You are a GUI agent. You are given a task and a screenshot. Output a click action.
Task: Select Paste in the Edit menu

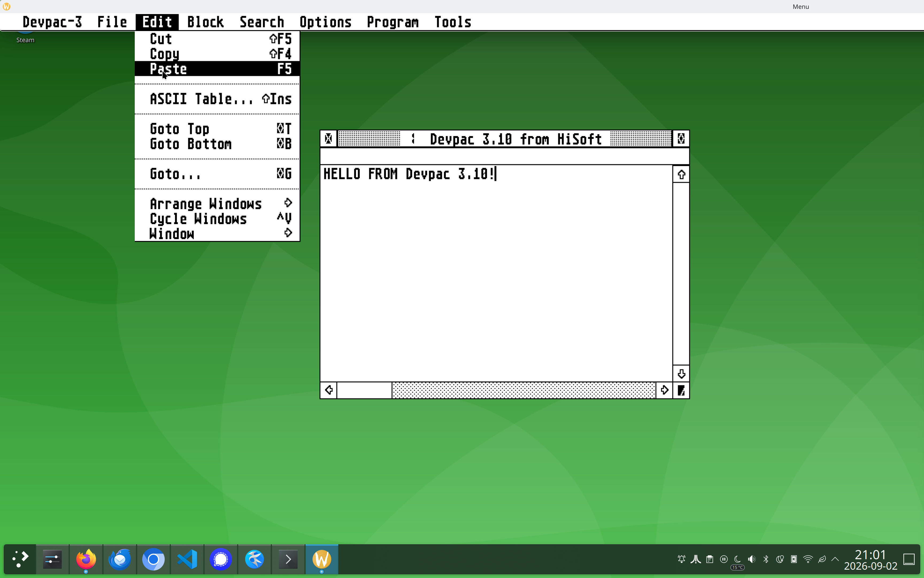[217, 69]
